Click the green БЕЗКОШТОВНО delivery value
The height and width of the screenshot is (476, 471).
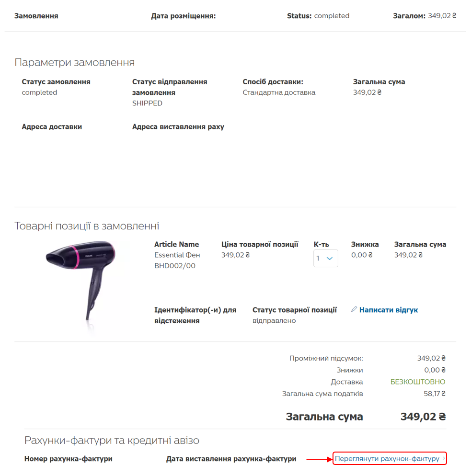[418, 382]
